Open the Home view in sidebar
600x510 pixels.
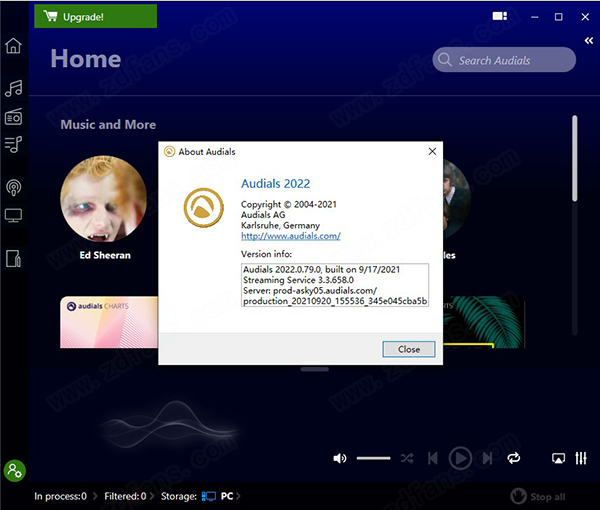[13, 46]
